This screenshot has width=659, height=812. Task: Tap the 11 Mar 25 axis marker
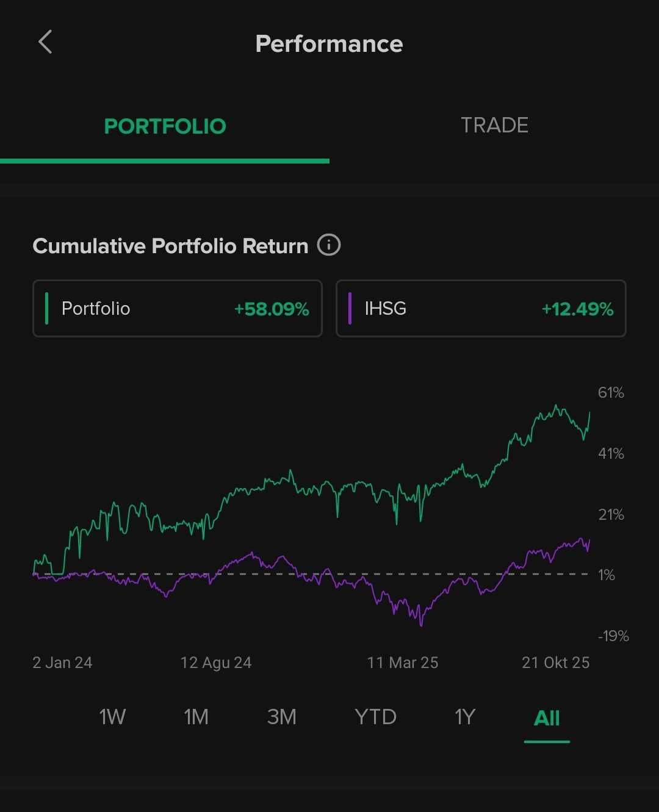[403, 663]
